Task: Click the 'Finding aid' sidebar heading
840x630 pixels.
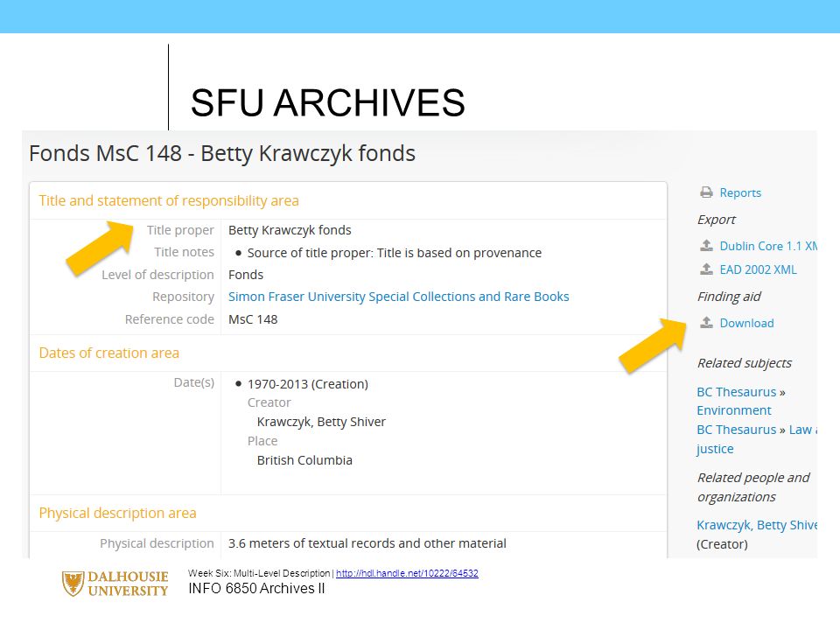Action: click(x=729, y=297)
